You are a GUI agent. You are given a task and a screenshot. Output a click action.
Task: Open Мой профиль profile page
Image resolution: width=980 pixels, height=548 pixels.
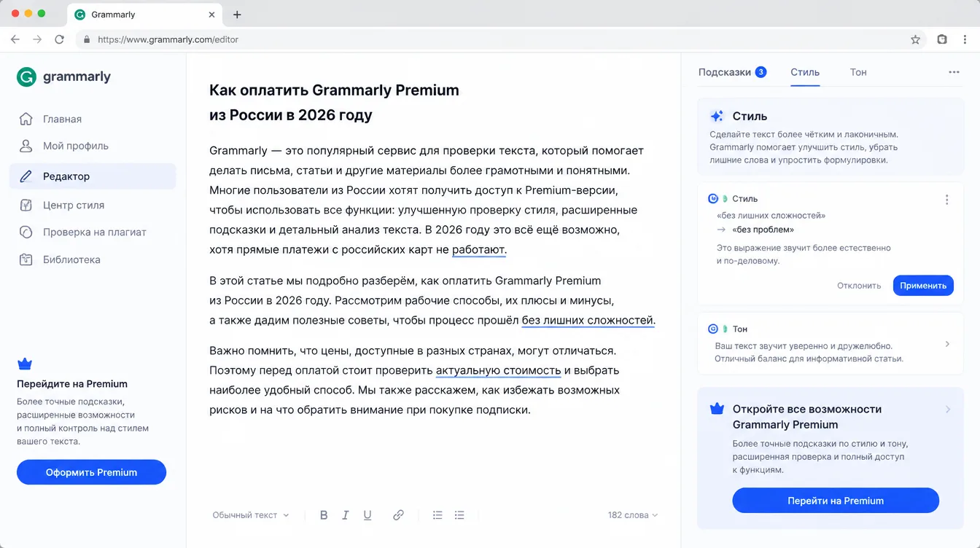click(x=93, y=146)
